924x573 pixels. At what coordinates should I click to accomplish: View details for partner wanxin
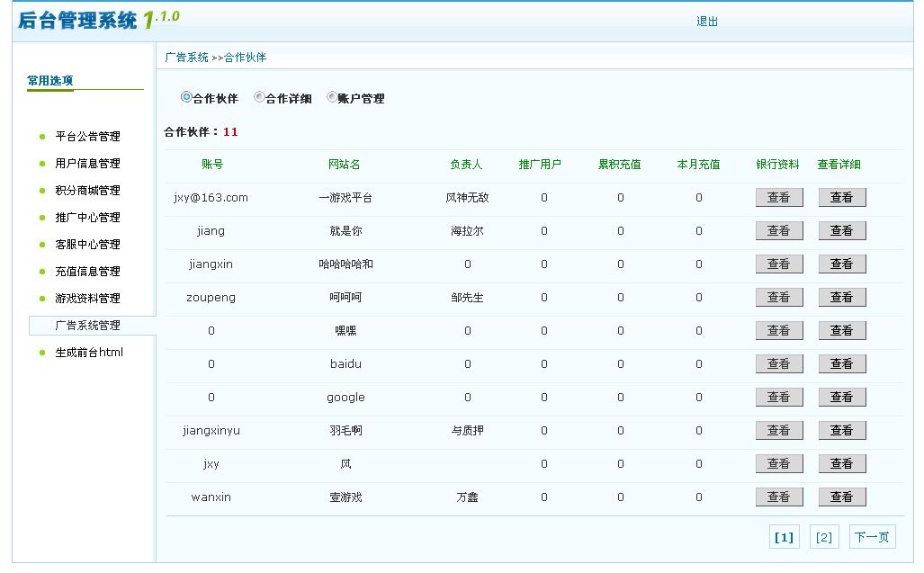tap(841, 497)
